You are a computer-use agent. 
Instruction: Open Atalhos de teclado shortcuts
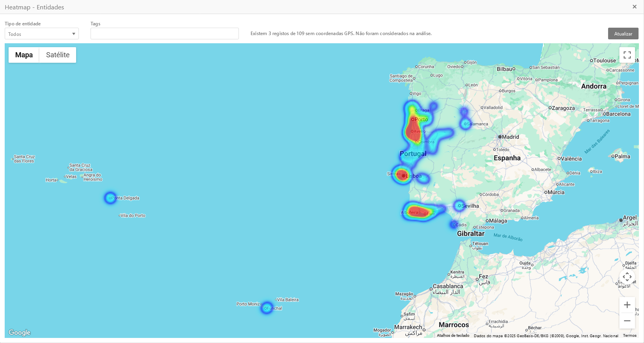pyautogui.click(x=453, y=336)
